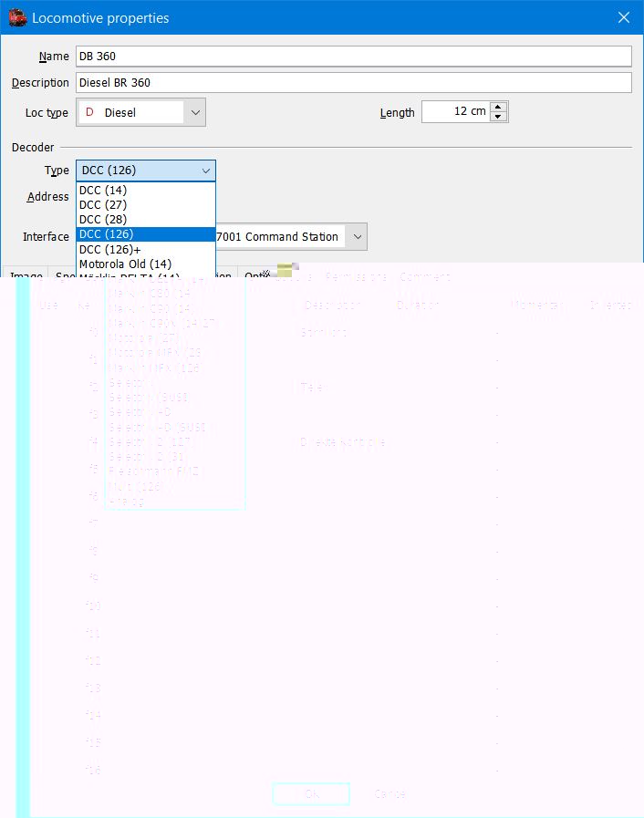644x818 pixels.
Task: Close the Locomotive properties dialog
Action: pyautogui.click(x=624, y=17)
